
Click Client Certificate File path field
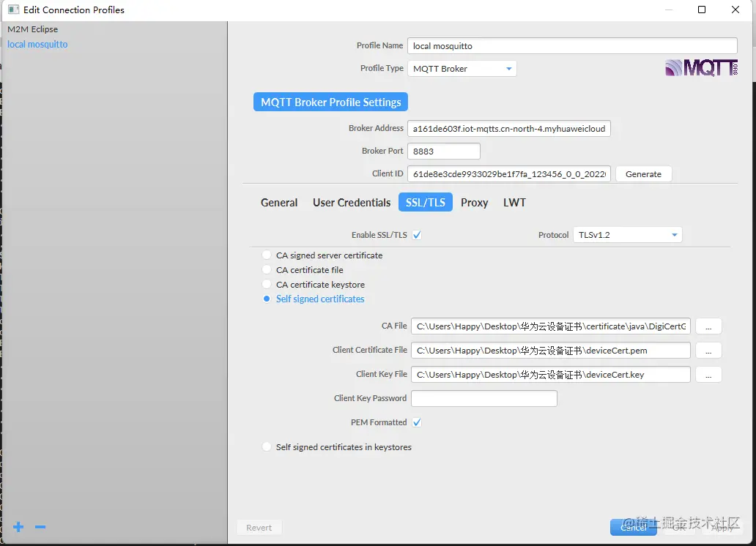pyautogui.click(x=551, y=351)
